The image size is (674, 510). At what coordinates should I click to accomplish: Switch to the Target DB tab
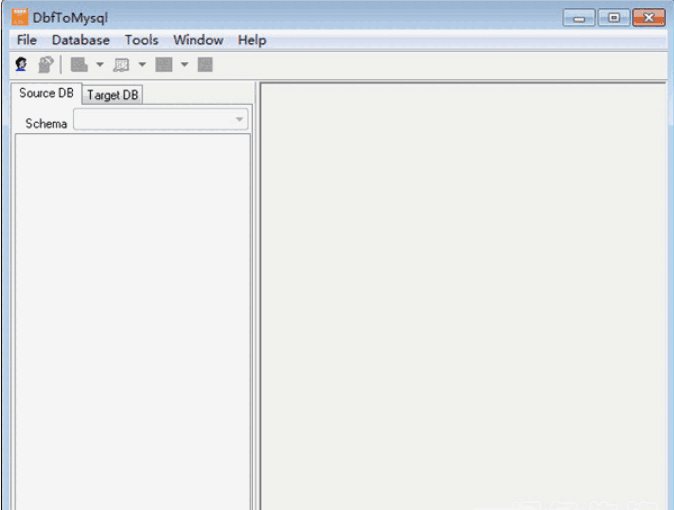[113, 95]
